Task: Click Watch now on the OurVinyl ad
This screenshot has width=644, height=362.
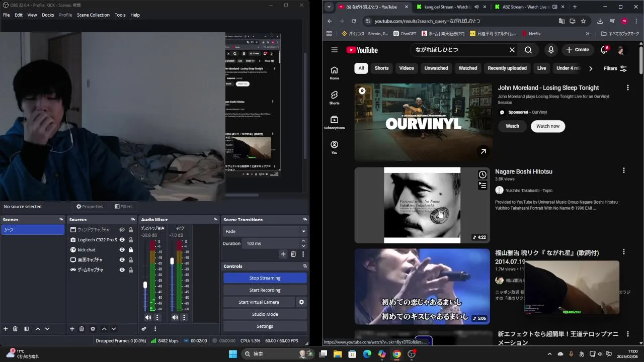Action: click(x=548, y=126)
